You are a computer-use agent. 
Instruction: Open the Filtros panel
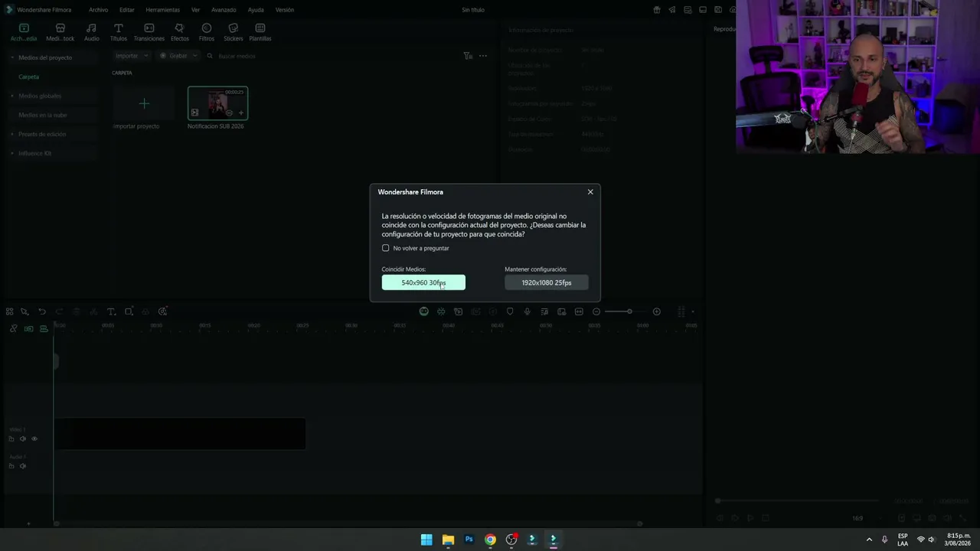pyautogui.click(x=207, y=31)
